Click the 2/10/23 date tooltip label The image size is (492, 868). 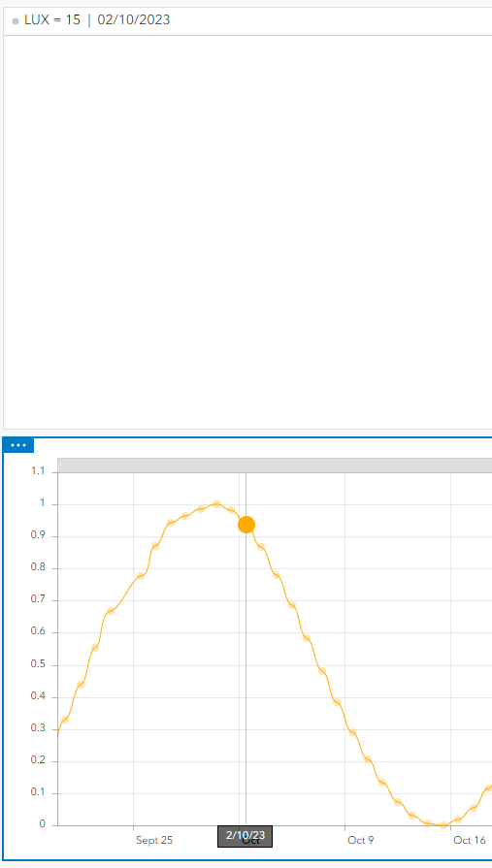[245, 835]
